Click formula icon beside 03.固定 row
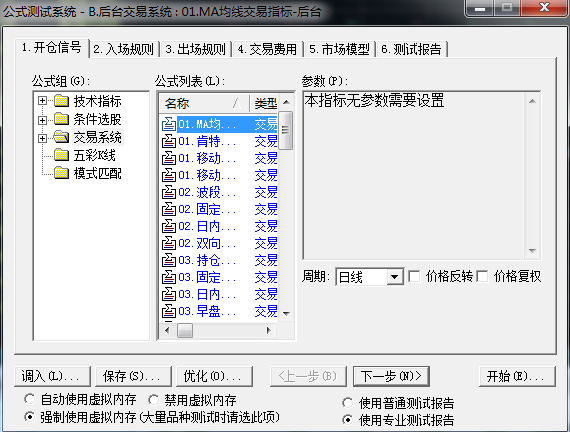 click(169, 277)
